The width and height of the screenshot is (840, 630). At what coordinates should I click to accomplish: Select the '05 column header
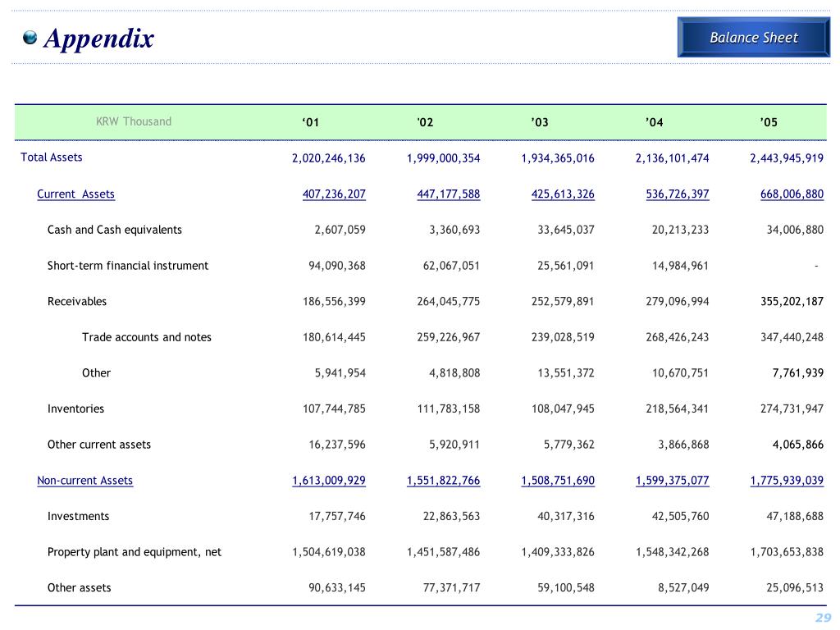tap(769, 122)
